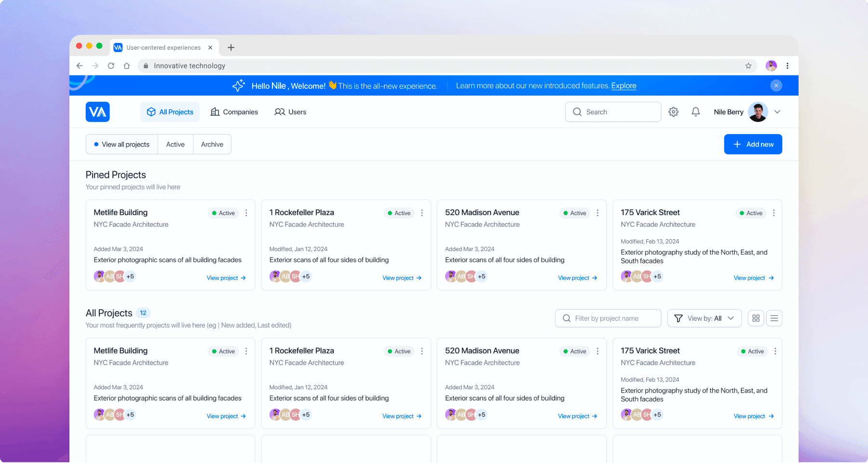This screenshot has height=463, width=868.
Task: Click +5 members on All Projects Metlife Building
Action: click(x=130, y=415)
